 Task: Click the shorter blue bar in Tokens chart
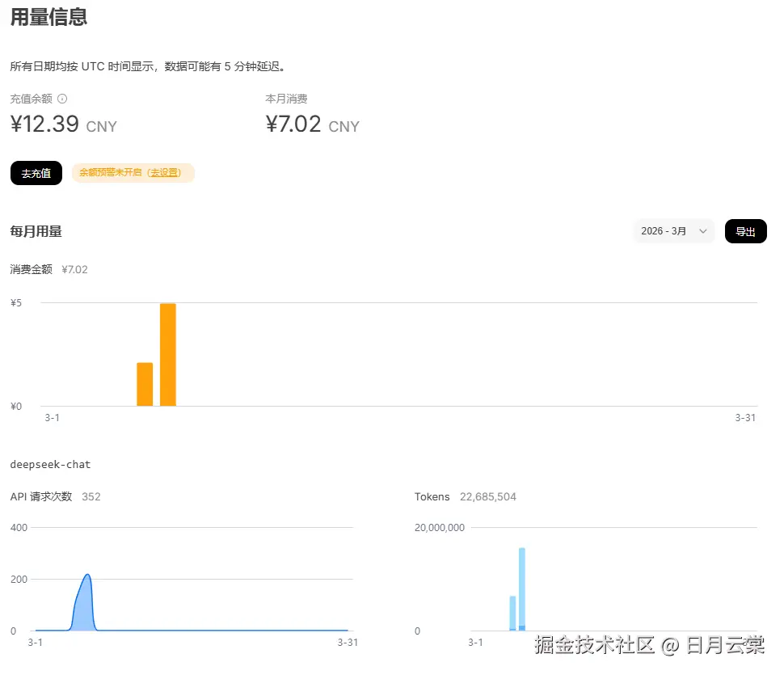click(x=511, y=613)
